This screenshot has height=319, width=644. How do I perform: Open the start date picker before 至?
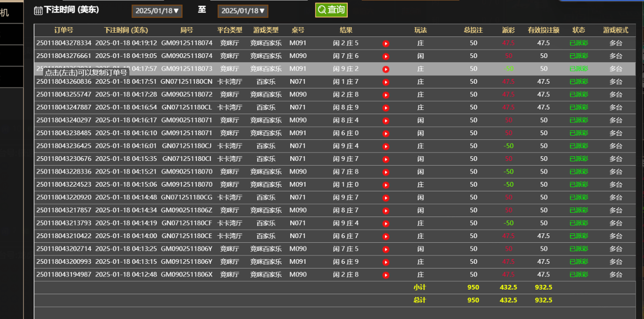[157, 11]
